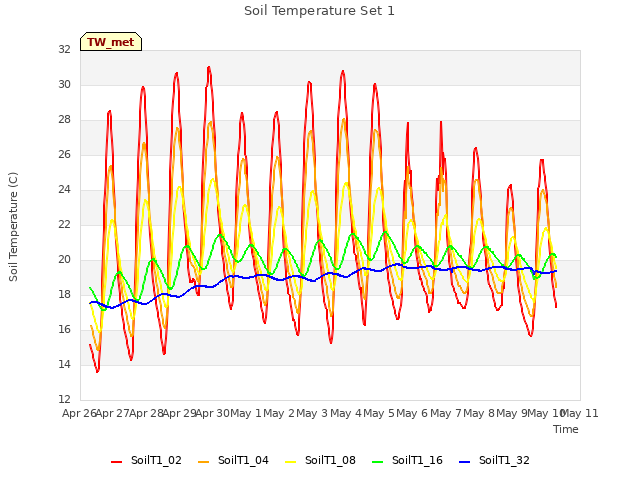Click the 12 value on the y-axis
Viewport: 640px width, 480px height.
64,399
